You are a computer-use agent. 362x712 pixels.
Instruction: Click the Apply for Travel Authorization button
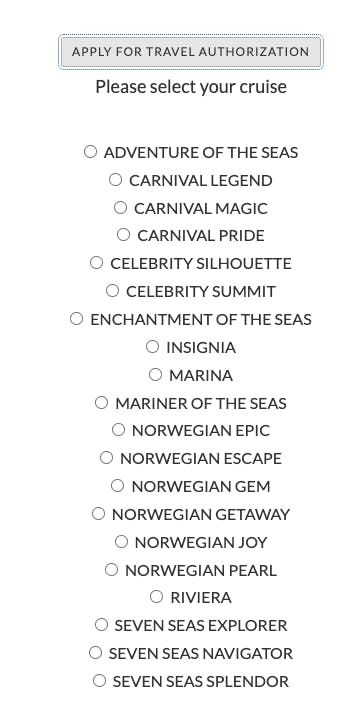coord(191,52)
